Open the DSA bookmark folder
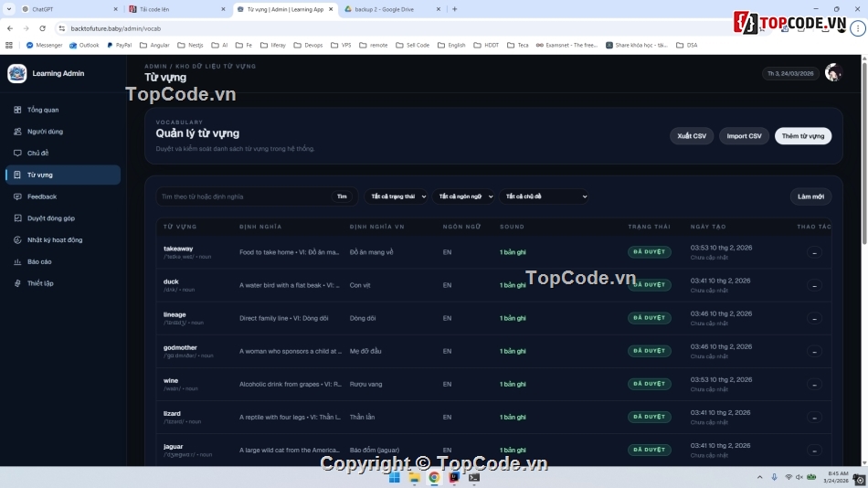This screenshot has width=868, height=488. [687, 46]
